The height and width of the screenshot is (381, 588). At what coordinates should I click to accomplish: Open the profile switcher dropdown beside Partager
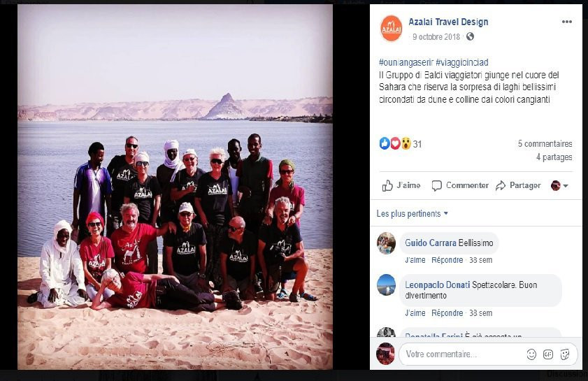point(559,186)
